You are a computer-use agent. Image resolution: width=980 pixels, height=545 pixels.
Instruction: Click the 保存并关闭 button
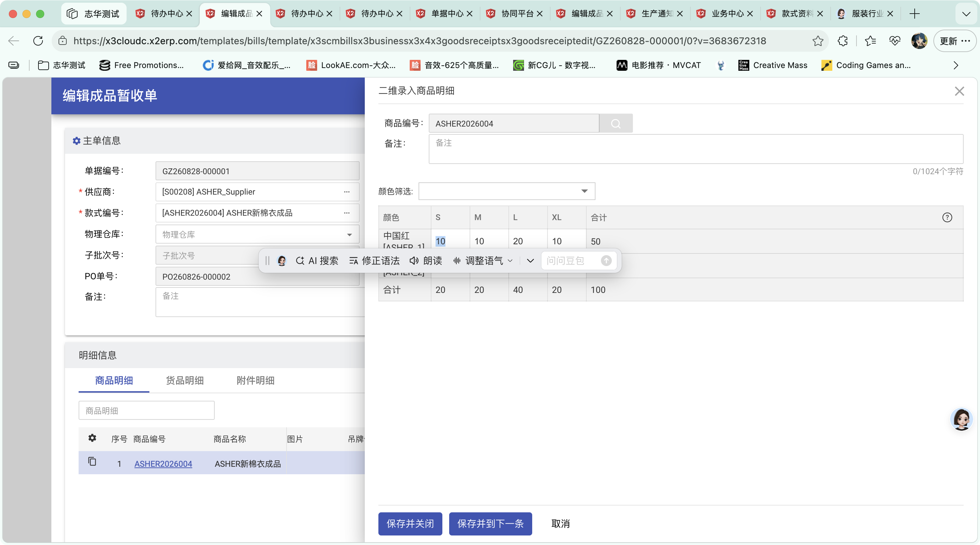410,524
